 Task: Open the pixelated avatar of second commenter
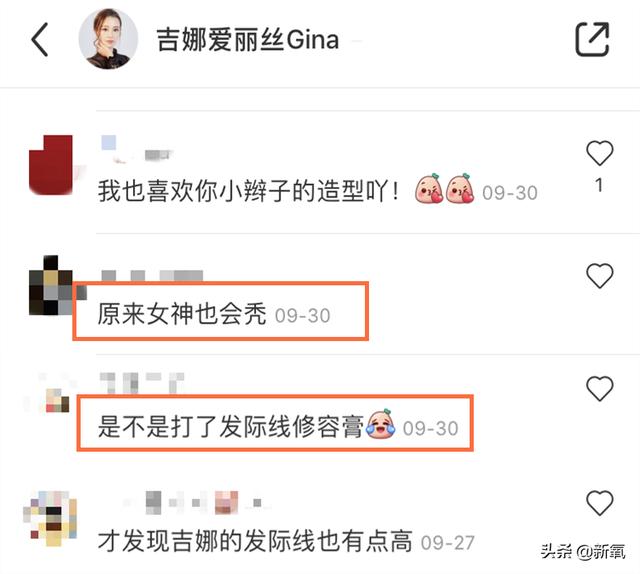51,285
